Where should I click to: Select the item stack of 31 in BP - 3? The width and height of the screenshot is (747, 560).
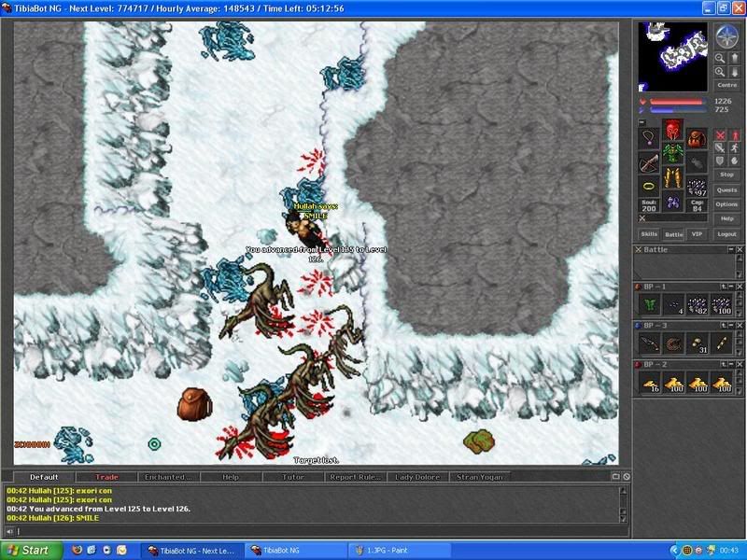point(697,343)
